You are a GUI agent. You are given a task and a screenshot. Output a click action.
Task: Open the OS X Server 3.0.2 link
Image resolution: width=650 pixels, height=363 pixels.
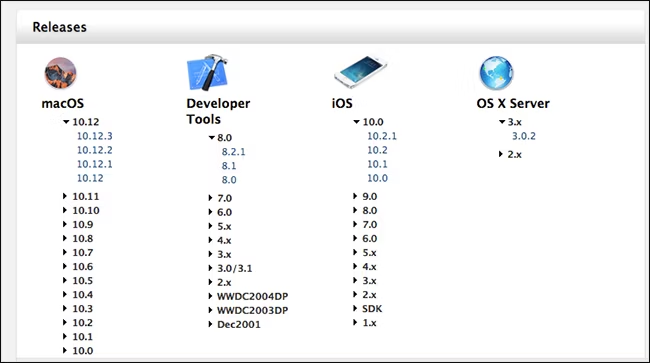click(x=524, y=136)
